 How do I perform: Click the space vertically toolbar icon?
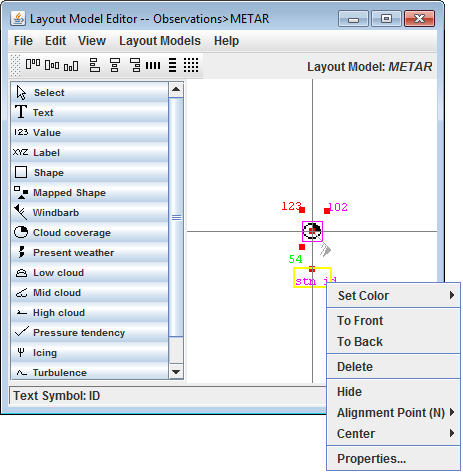172,65
